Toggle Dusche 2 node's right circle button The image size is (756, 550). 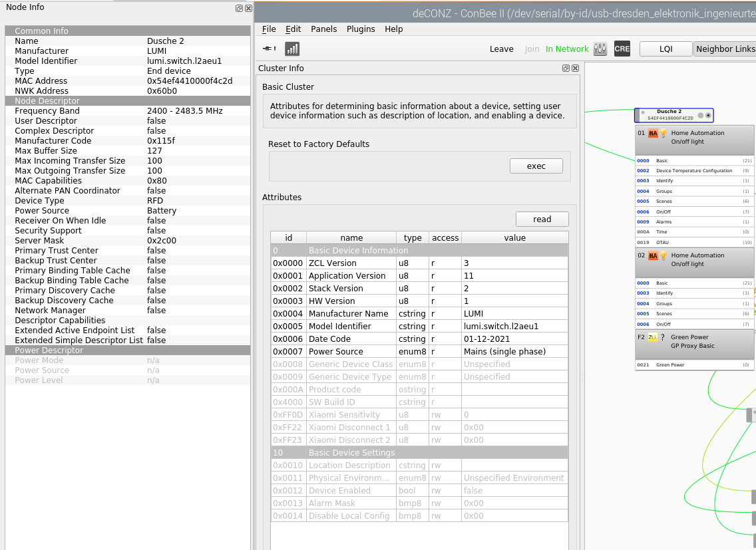pyautogui.click(x=709, y=115)
